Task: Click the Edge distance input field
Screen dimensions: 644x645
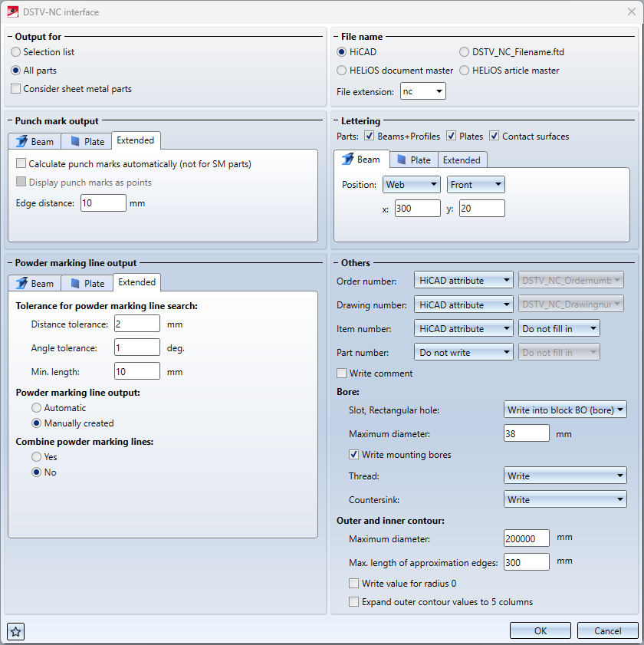Action: (103, 202)
